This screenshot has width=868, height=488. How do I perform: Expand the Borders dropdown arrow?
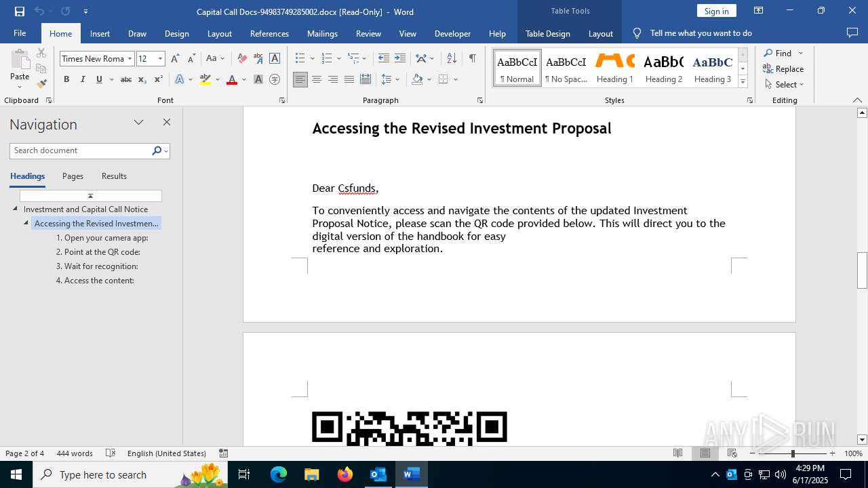456,79
